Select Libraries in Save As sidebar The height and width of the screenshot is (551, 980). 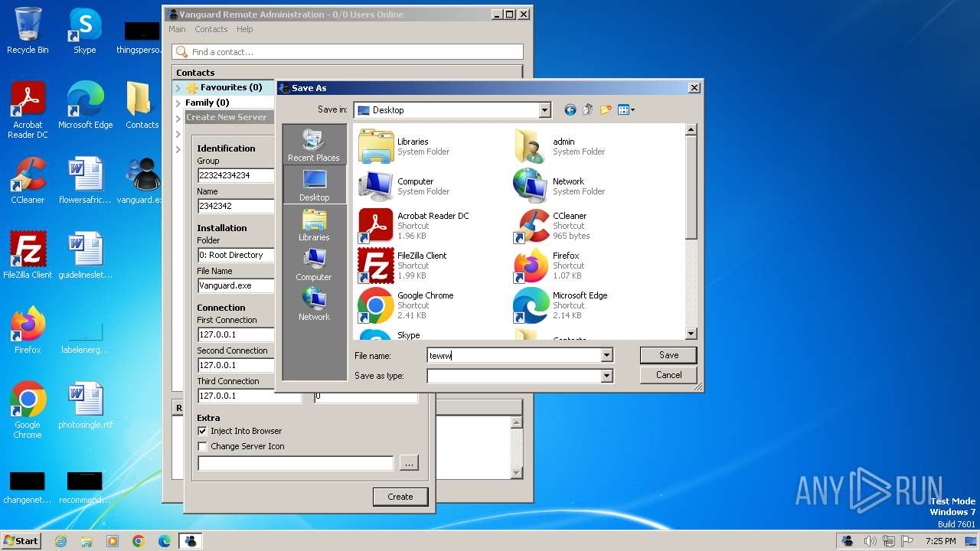[314, 224]
